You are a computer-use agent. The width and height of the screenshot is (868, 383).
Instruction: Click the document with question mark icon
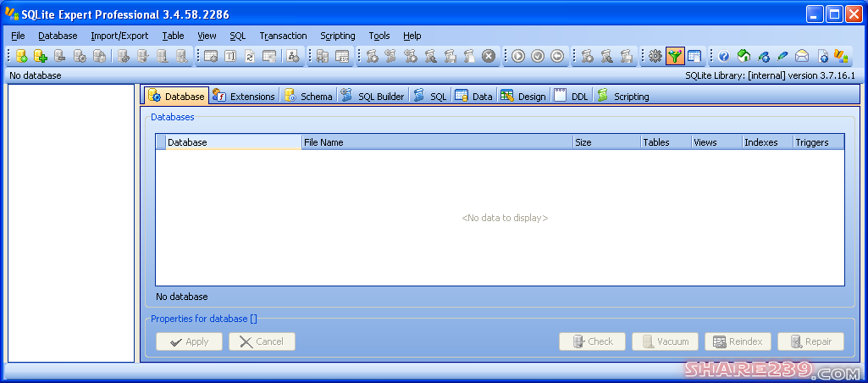(x=823, y=56)
